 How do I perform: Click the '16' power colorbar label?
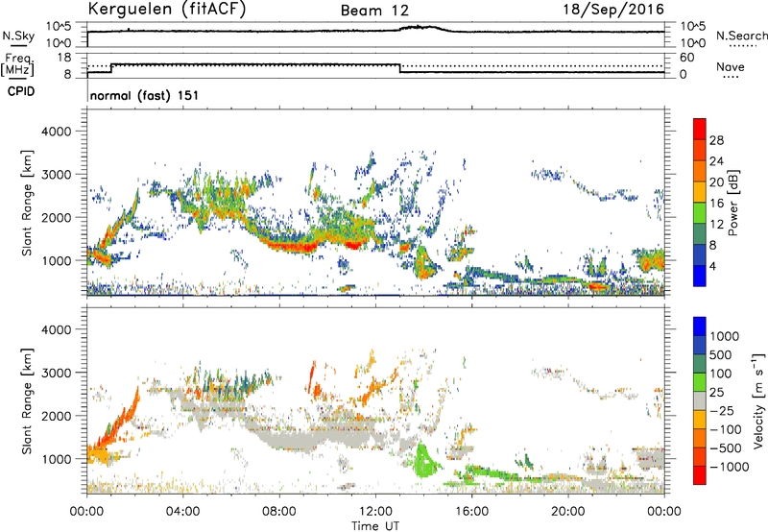point(716,204)
